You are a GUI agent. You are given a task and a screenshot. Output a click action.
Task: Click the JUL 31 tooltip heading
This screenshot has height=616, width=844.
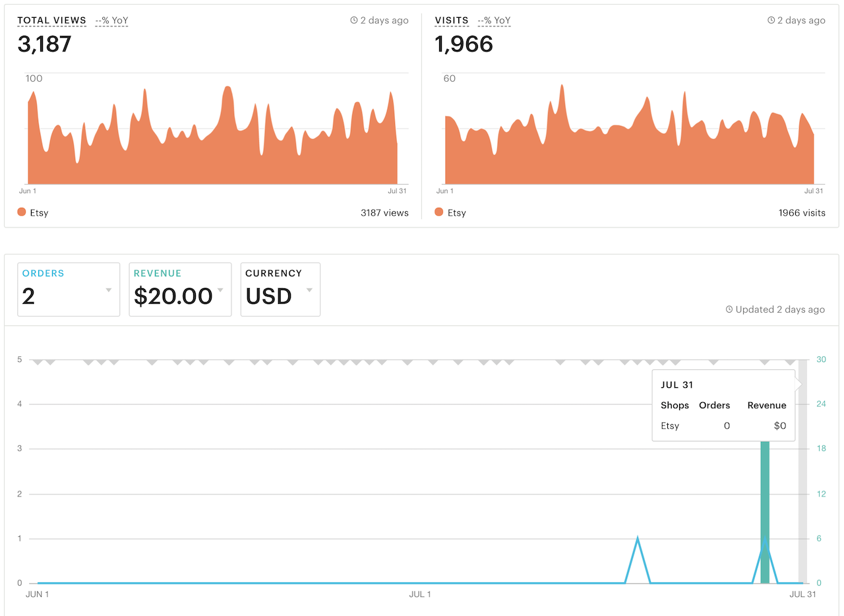677,385
